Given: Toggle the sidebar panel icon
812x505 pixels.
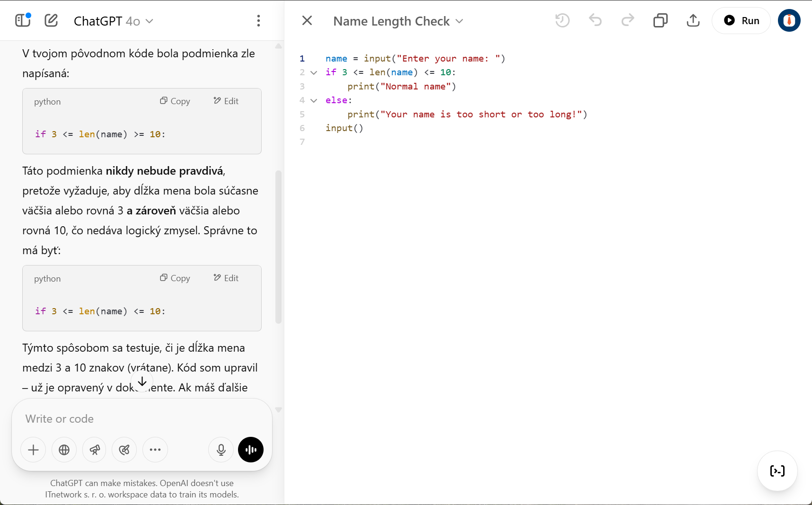Looking at the screenshot, I should point(22,20).
